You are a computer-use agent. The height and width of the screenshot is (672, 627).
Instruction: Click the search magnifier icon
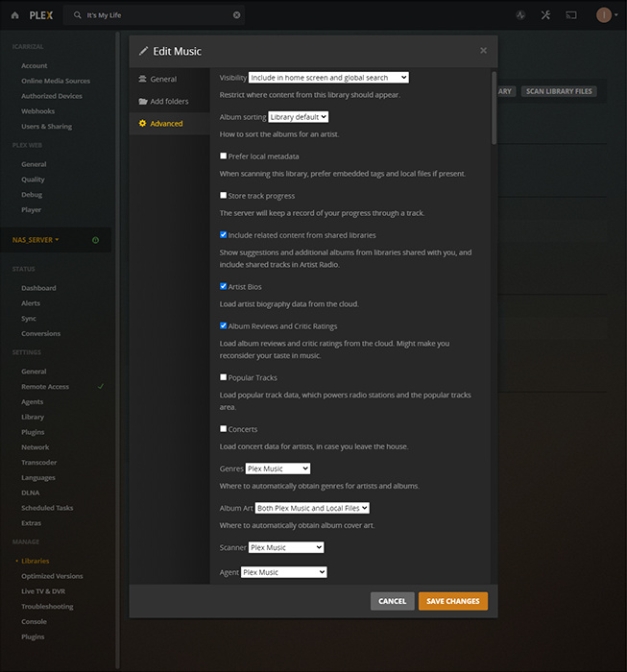point(77,15)
